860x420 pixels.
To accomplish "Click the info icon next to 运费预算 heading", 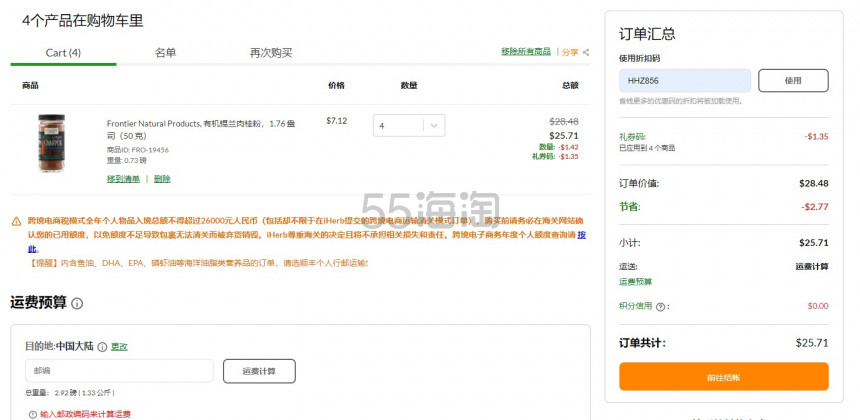I will (x=77, y=303).
